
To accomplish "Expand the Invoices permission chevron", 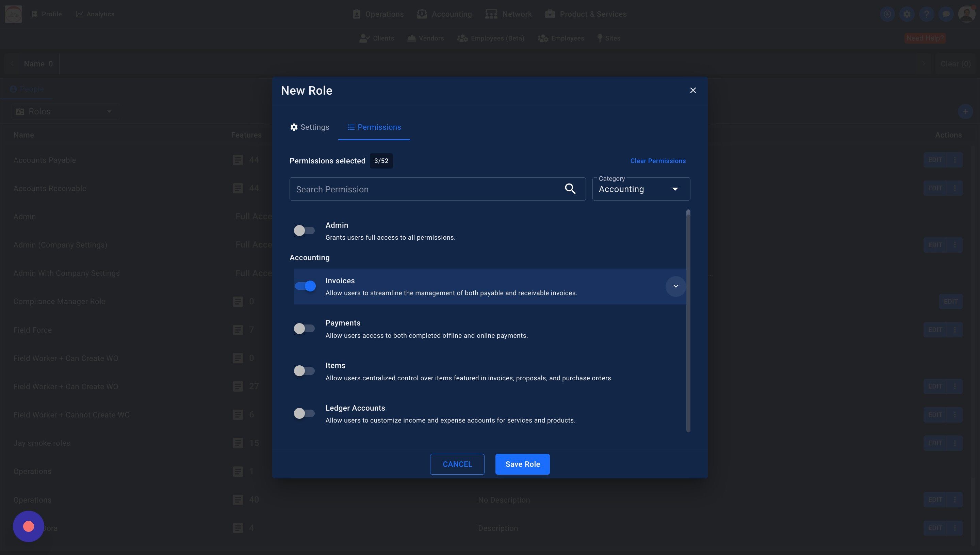I will click(675, 286).
